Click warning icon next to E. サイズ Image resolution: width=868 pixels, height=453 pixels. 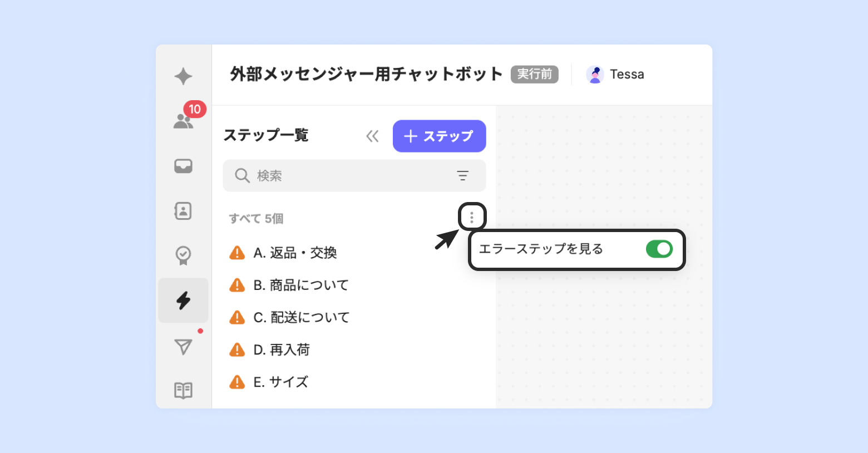click(237, 382)
